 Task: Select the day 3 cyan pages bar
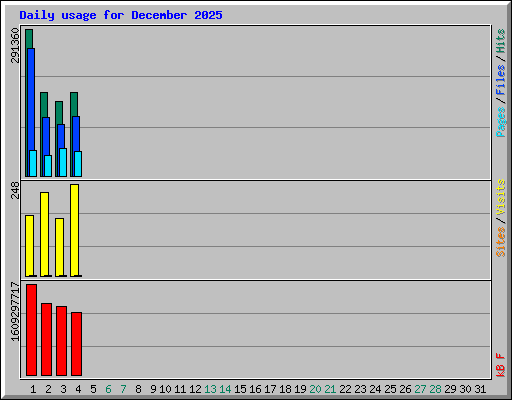(63, 162)
